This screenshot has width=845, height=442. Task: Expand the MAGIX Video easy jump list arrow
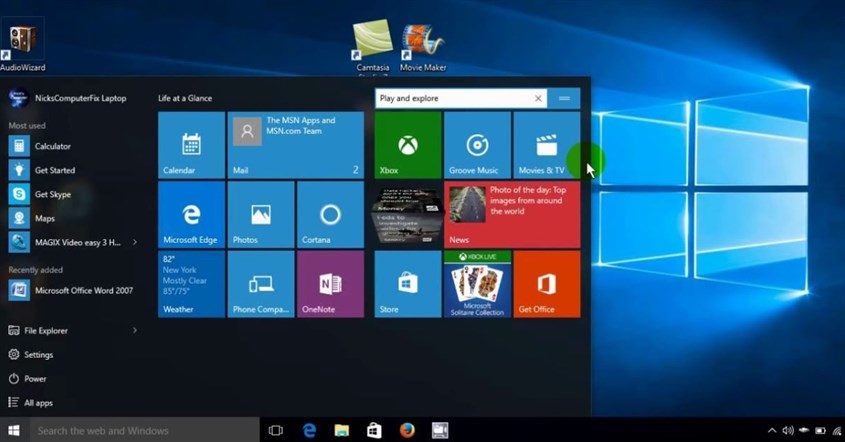(135, 242)
